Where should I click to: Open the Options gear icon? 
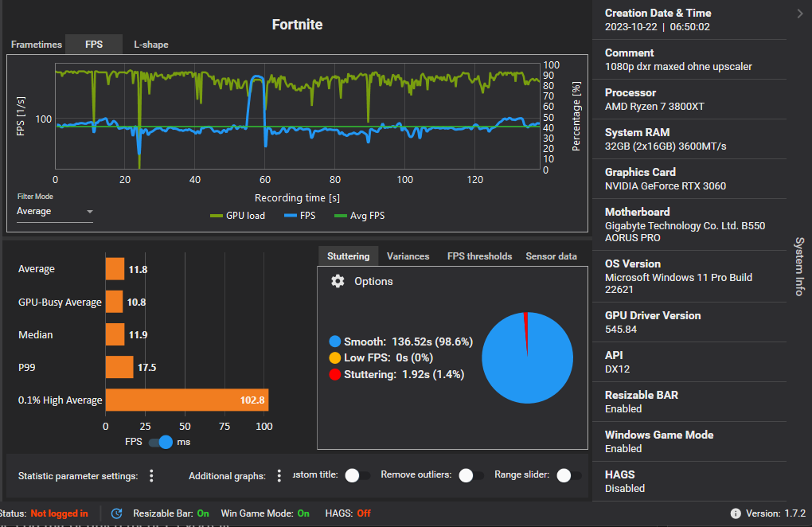point(338,281)
